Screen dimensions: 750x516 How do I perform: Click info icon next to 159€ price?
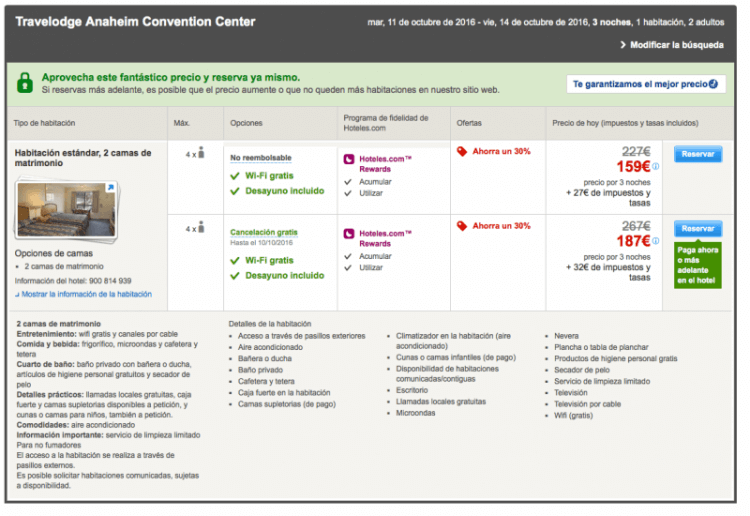tap(656, 167)
